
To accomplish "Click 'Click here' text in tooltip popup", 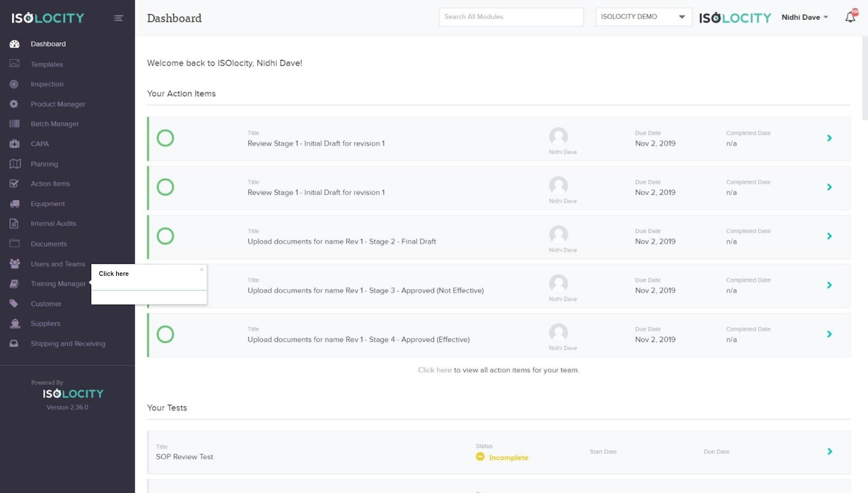I will (114, 274).
